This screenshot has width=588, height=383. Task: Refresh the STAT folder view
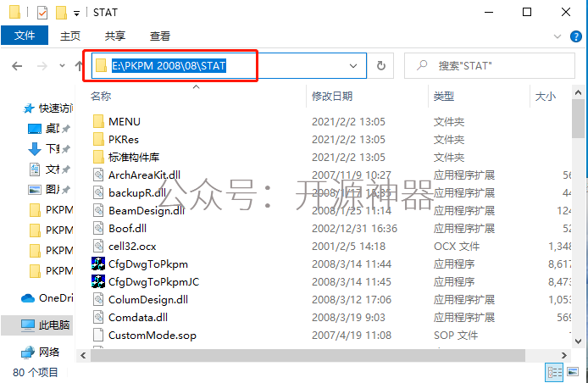(x=381, y=66)
